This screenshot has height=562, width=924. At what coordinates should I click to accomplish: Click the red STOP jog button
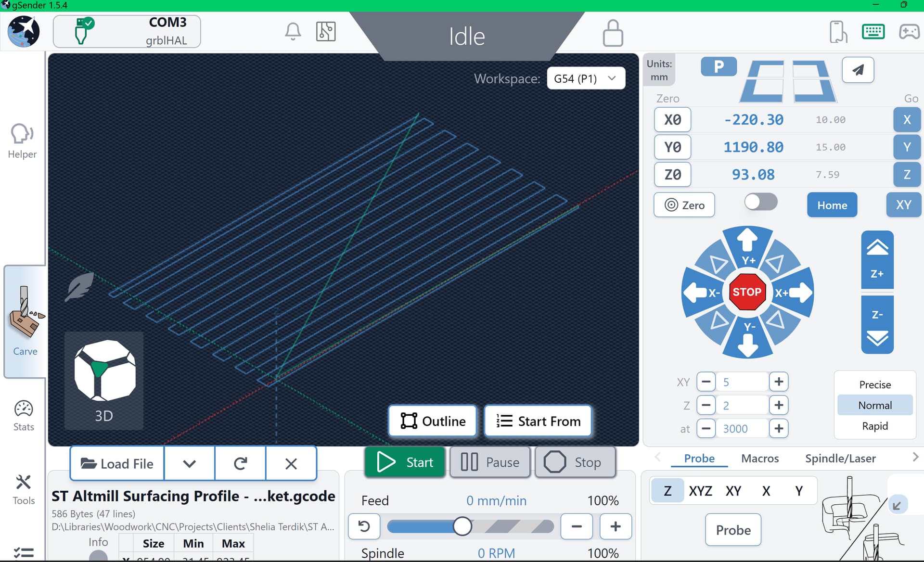click(x=747, y=292)
